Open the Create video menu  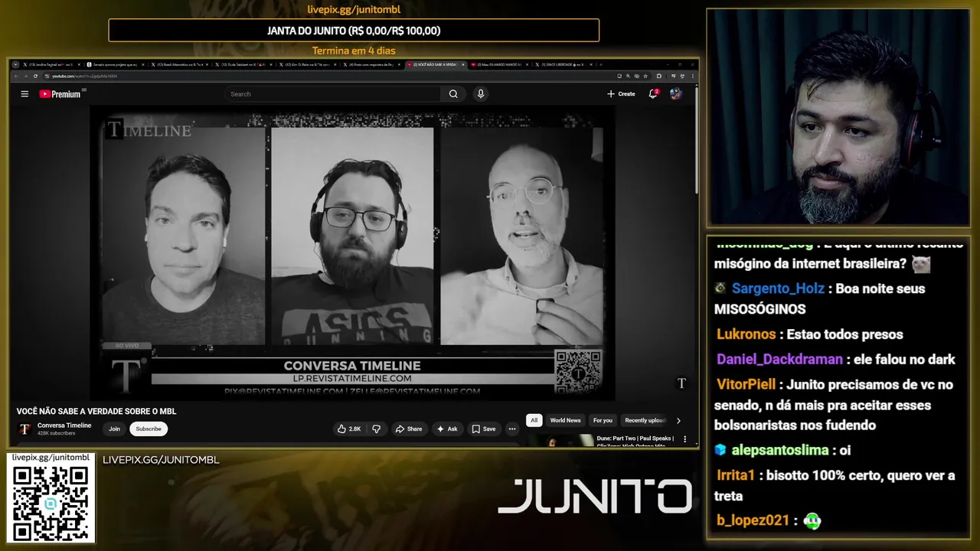(x=621, y=94)
